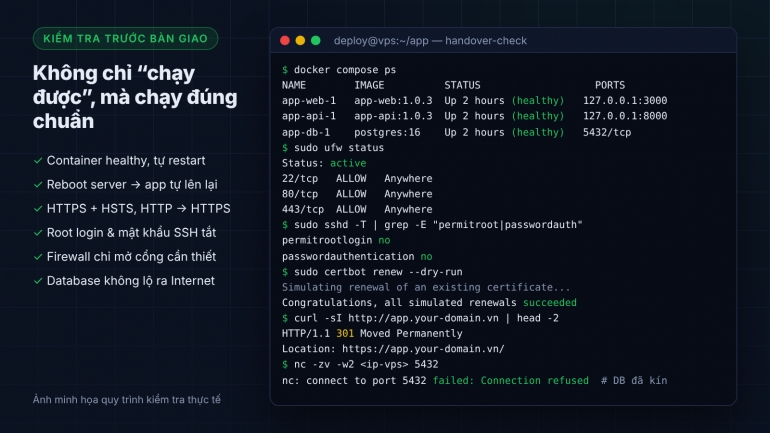Click the image 'app-api:1.0.3'
The image size is (770, 433).
(393, 116)
